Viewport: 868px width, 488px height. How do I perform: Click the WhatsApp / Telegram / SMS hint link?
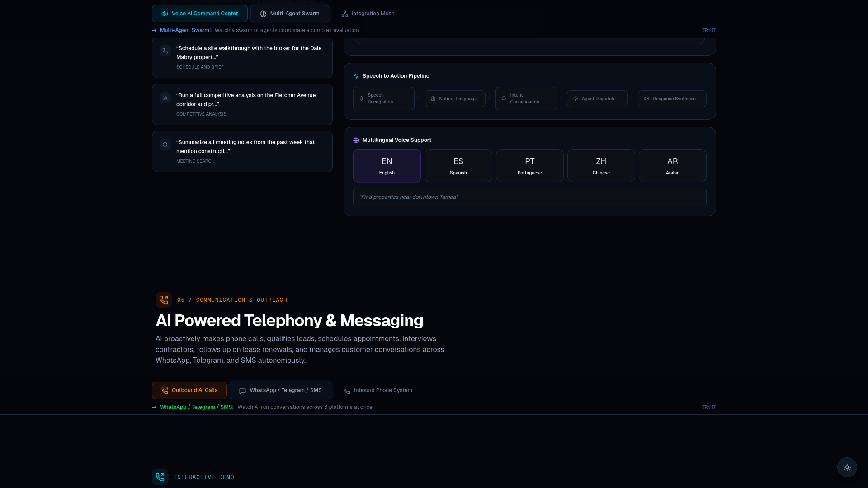click(197, 407)
